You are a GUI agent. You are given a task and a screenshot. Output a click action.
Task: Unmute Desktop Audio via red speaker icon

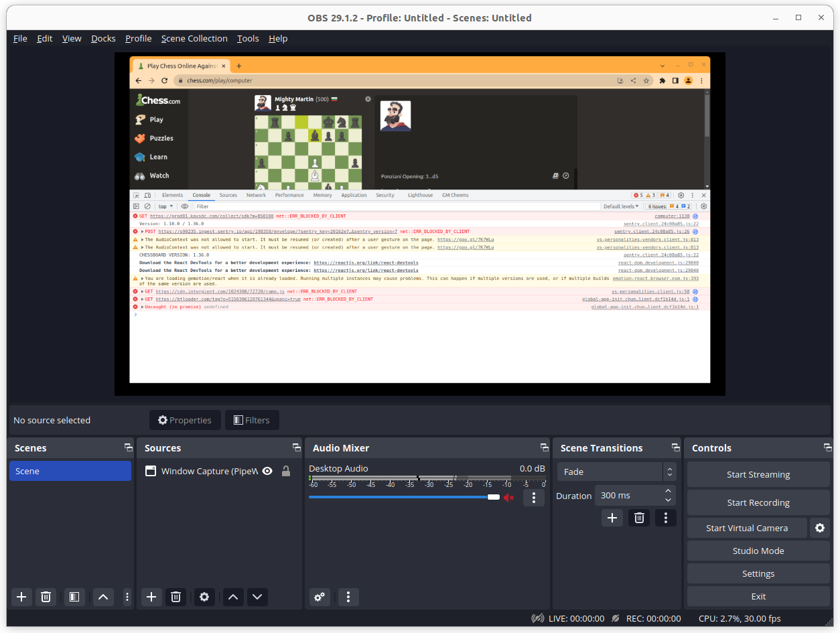509,497
